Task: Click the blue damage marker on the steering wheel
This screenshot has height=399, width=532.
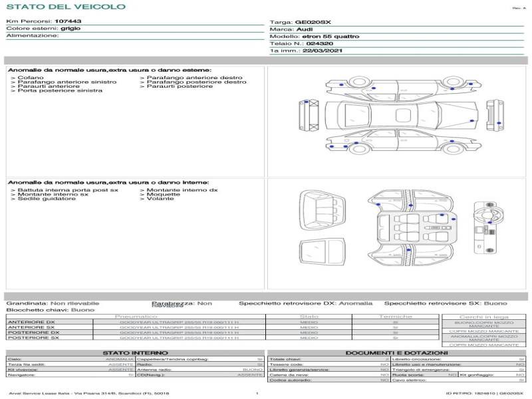Action: [x=490, y=223]
